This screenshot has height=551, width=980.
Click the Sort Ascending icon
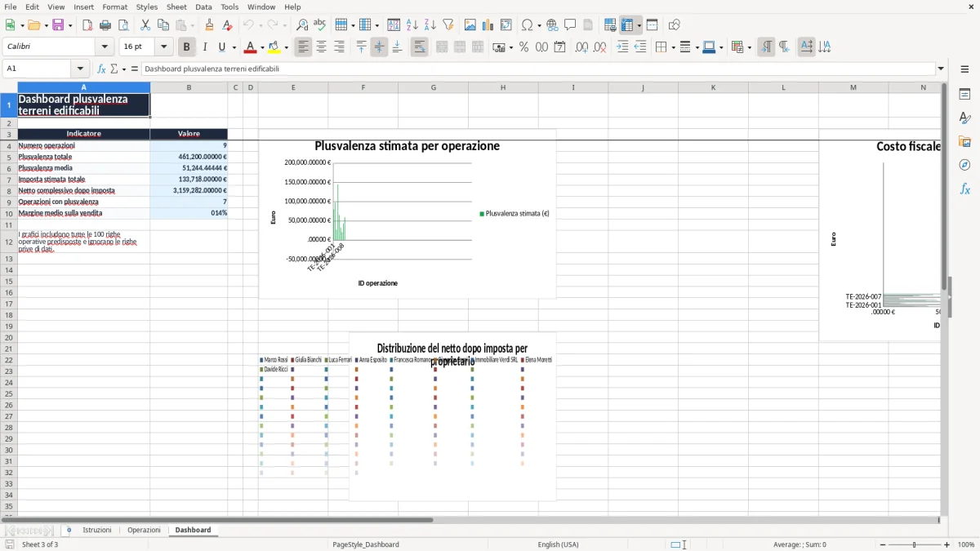pyautogui.click(x=412, y=25)
